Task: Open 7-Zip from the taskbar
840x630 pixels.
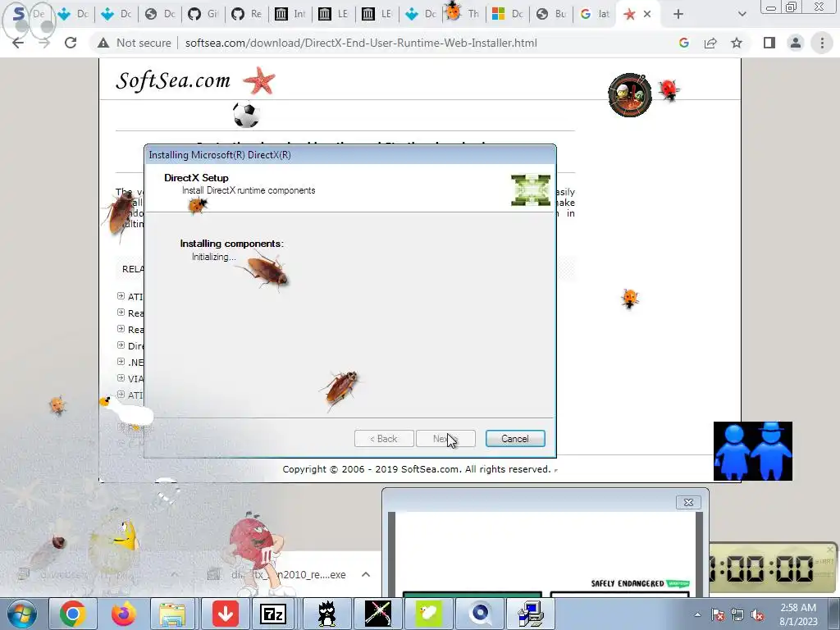Action: [x=273, y=614]
